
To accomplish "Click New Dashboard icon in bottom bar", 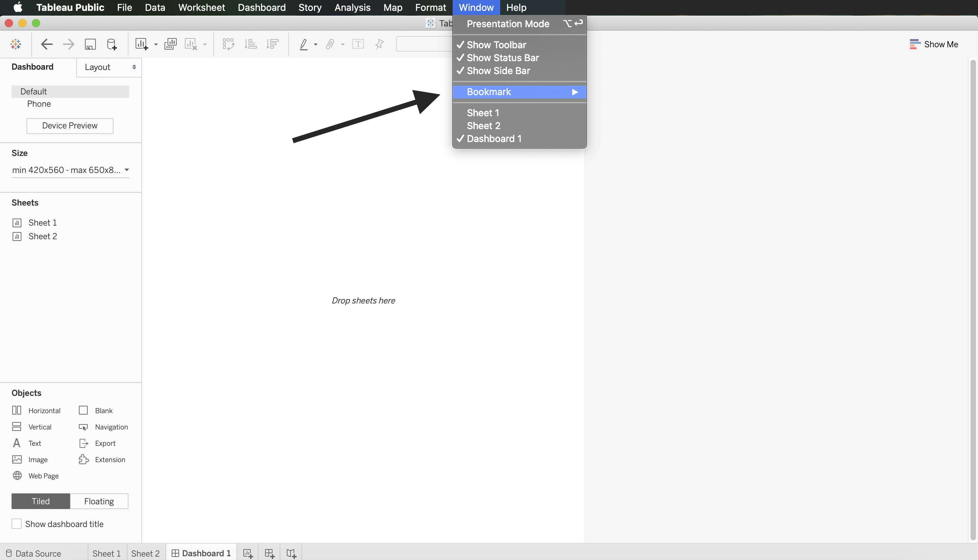I will click(x=269, y=554).
